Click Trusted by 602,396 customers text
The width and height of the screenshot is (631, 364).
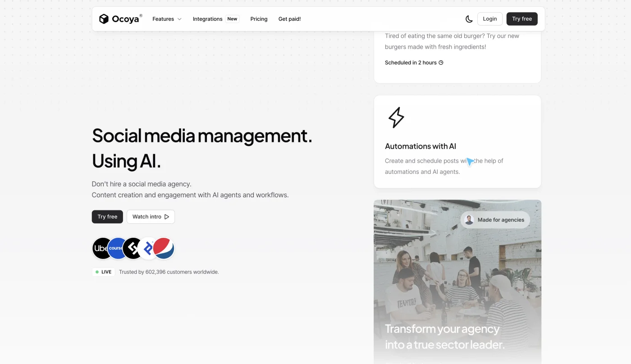coord(169,272)
